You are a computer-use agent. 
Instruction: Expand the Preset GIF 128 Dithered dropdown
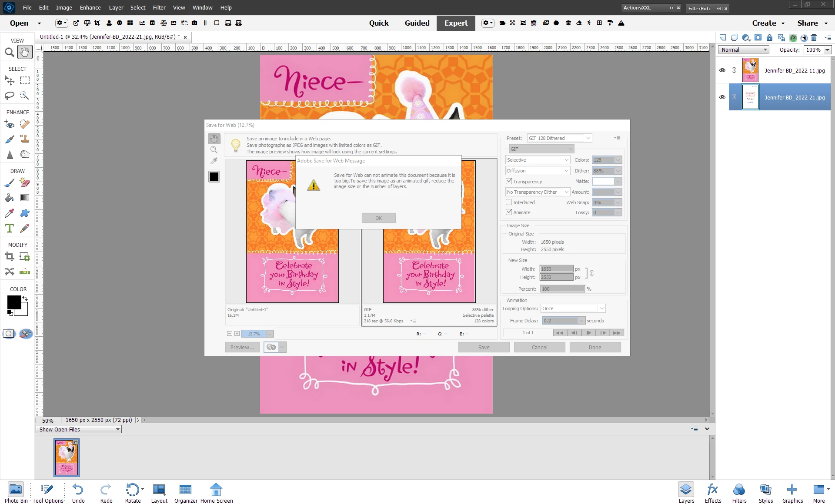[559, 138]
